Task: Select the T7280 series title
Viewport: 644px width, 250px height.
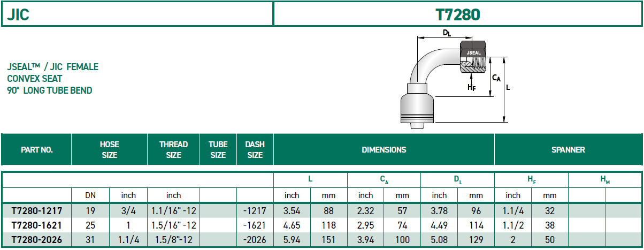Action: click(458, 14)
